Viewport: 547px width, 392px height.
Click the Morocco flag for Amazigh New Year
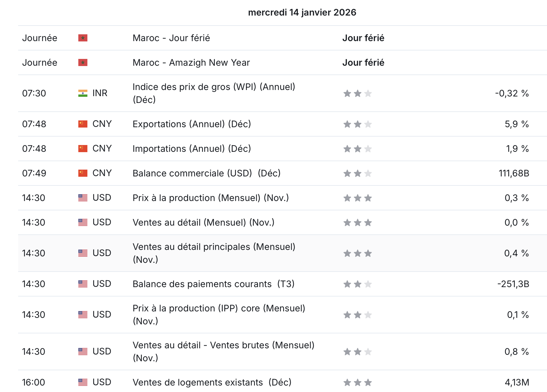[83, 62]
